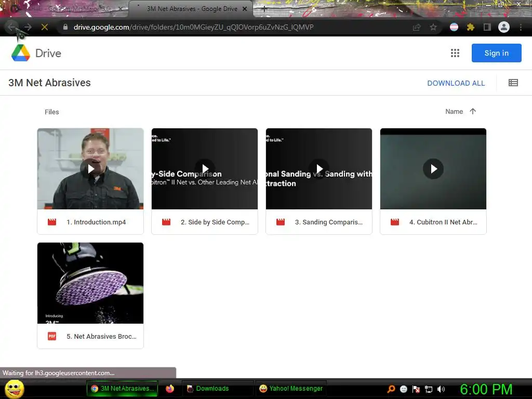Toggle the browser side panel icon
This screenshot has height=399, width=532.
[x=487, y=27]
